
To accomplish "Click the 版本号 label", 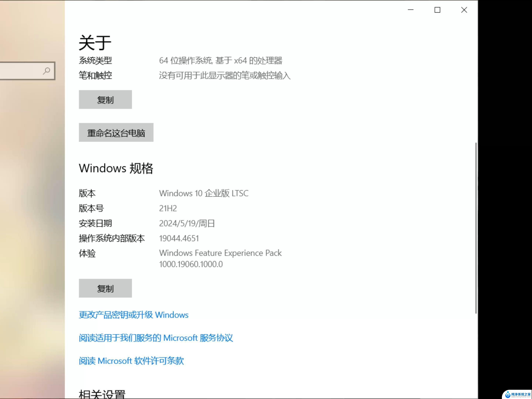I will [x=91, y=208].
